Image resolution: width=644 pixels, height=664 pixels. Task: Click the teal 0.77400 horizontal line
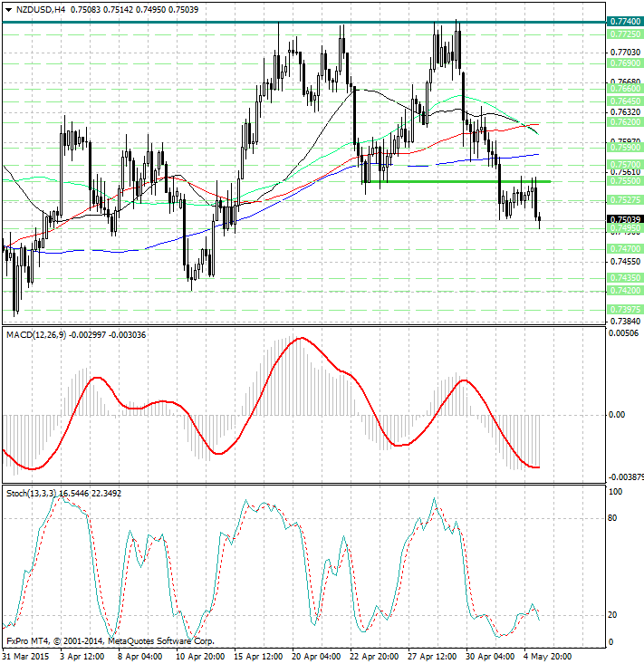[x=304, y=22]
